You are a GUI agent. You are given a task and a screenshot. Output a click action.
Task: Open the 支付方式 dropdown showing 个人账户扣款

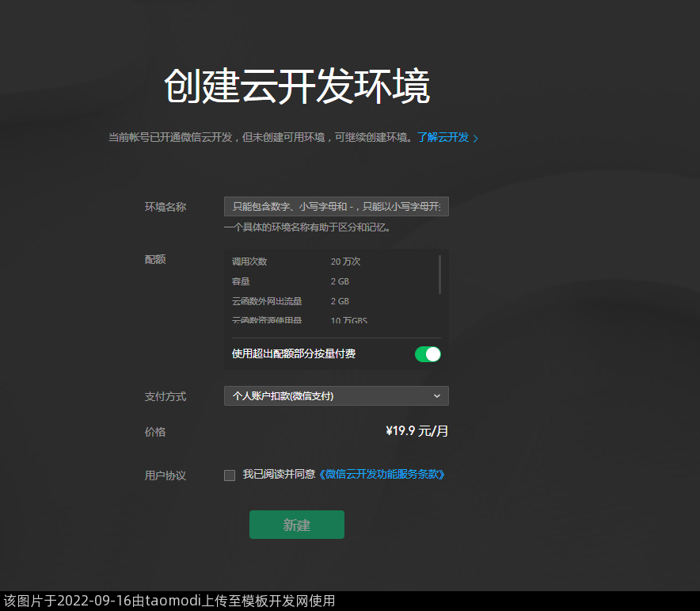pos(336,395)
